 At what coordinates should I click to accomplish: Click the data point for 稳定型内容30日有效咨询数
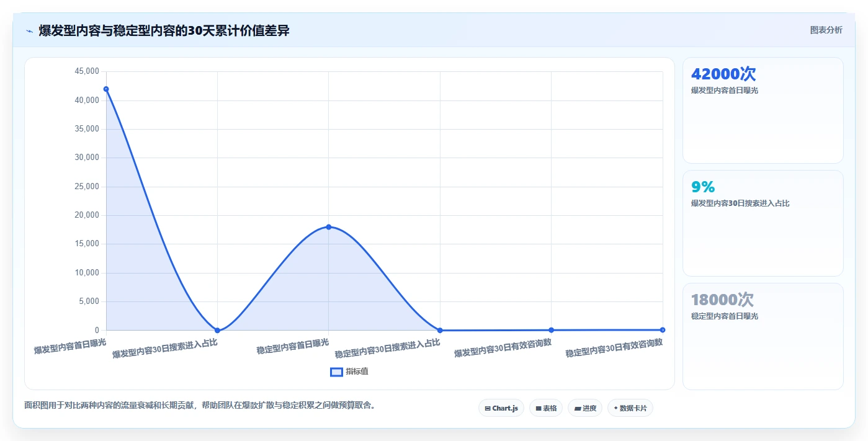[663, 329]
